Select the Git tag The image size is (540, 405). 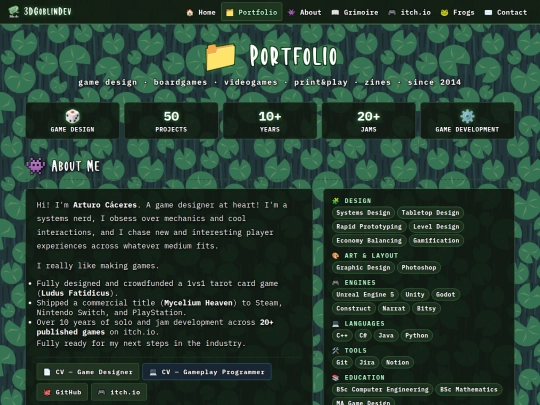(x=342, y=362)
